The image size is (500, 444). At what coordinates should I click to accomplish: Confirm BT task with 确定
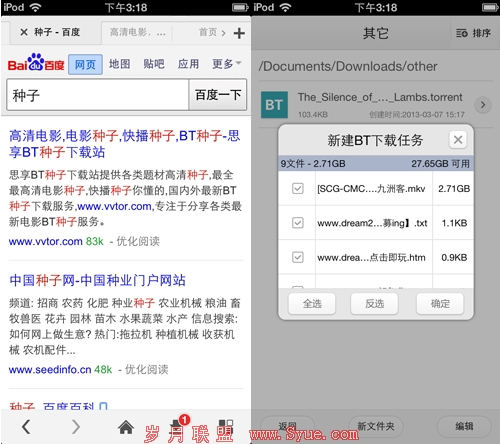pos(440,304)
